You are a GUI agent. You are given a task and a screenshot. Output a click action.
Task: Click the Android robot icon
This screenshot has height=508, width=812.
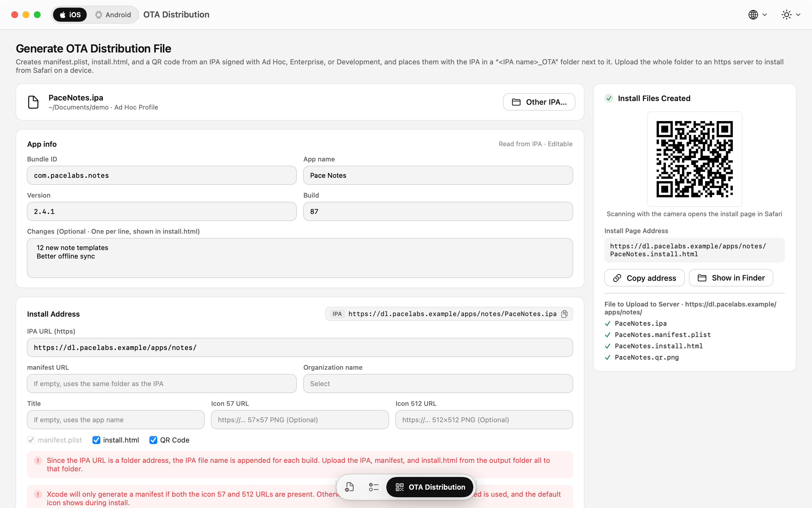point(98,15)
